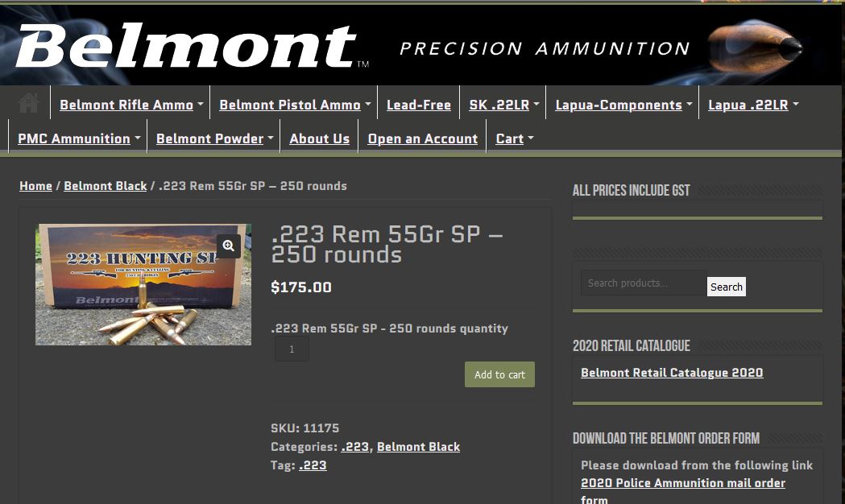
Task: Click the .223 tag link
Action: click(313, 465)
